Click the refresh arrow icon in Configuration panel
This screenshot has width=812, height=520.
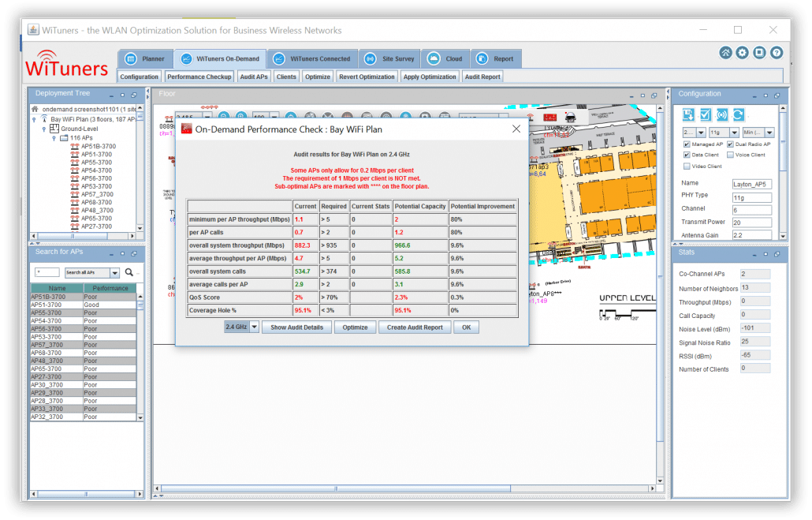pos(739,114)
